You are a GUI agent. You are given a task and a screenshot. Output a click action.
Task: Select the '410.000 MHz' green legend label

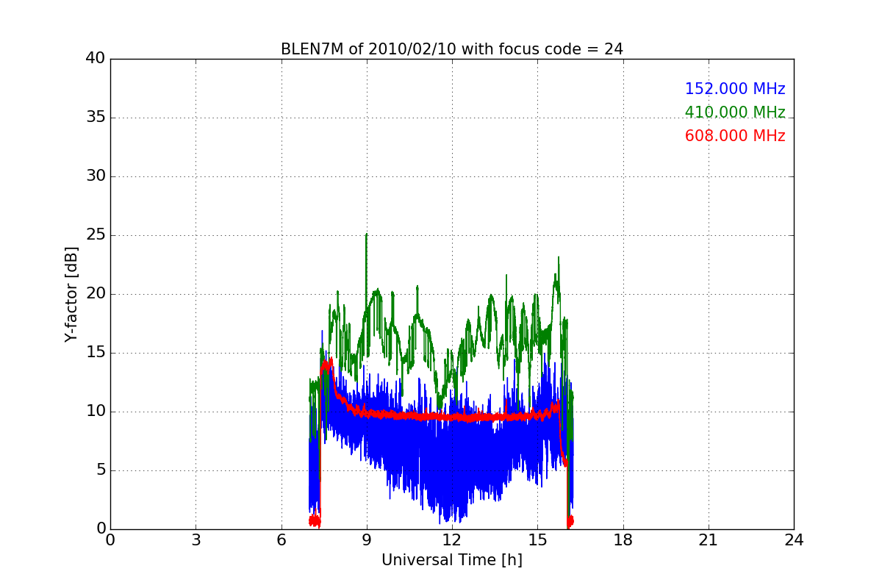[x=735, y=112]
